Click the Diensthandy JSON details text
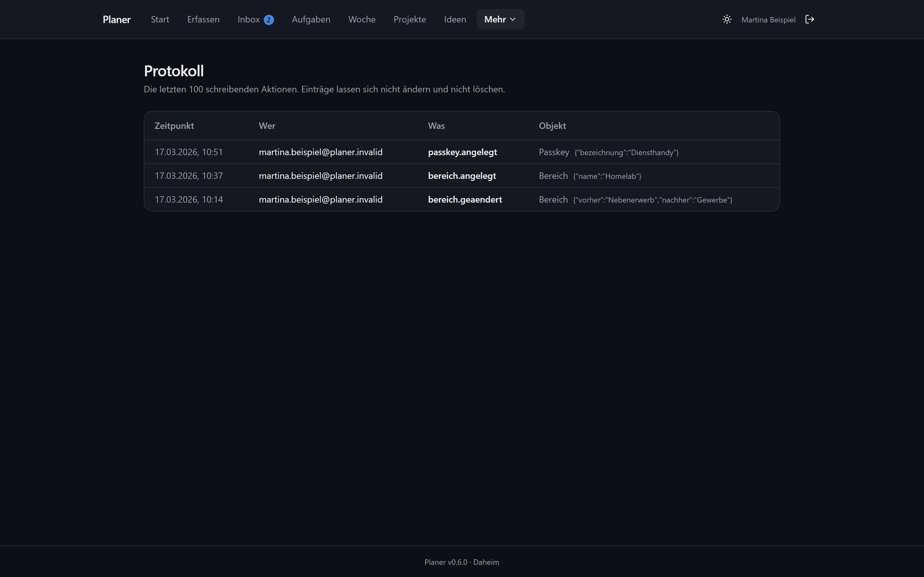The width and height of the screenshot is (924, 577). point(627,153)
